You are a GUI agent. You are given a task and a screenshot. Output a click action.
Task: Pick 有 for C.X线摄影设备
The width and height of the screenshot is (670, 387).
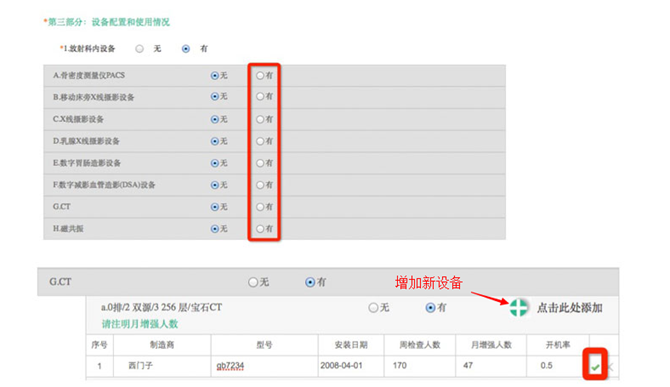tap(260, 120)
